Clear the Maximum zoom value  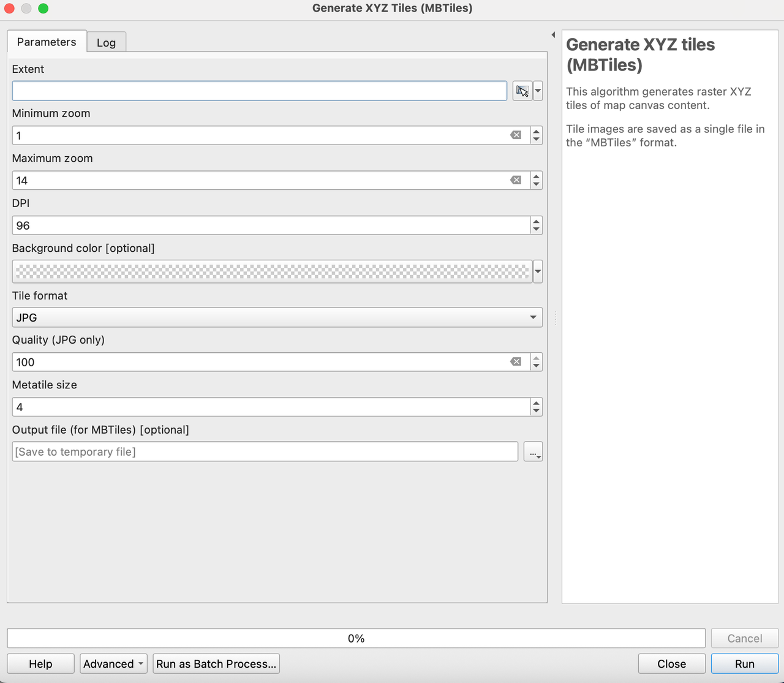[516, 180]
